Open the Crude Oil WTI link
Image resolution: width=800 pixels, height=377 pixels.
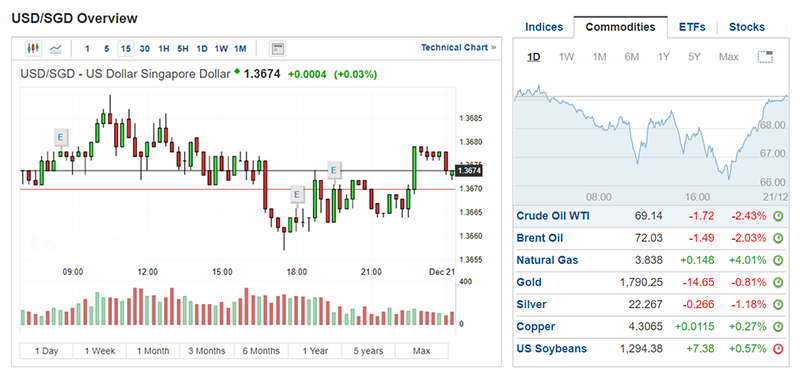pyautogui.click(x=553, y=216)
